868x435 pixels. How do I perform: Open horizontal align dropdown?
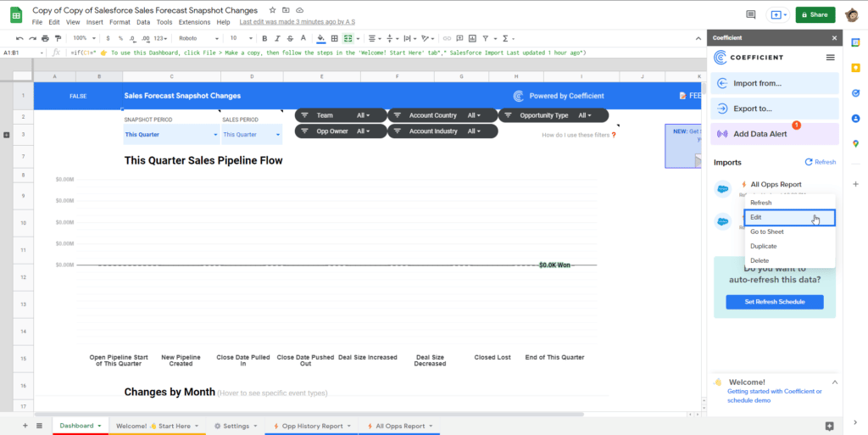tap(375, 38)
